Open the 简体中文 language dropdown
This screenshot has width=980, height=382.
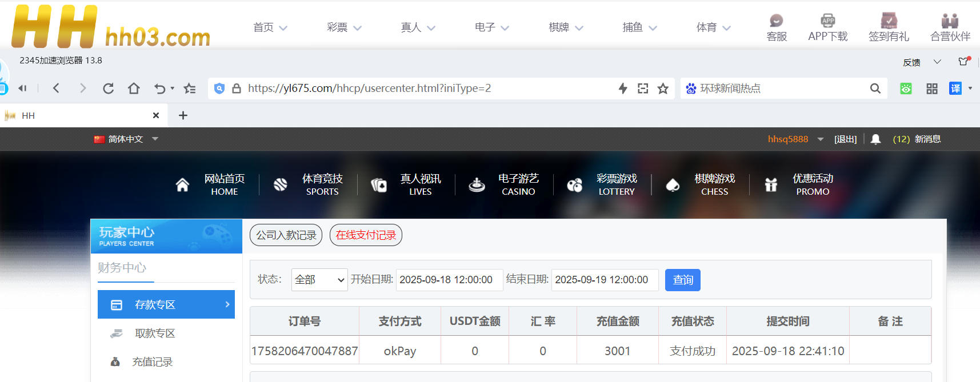pos(126,139)
